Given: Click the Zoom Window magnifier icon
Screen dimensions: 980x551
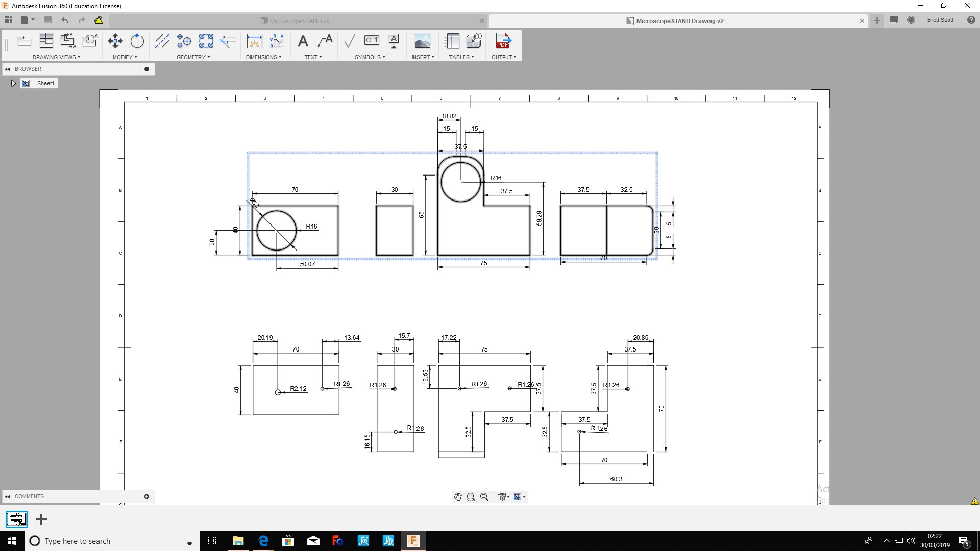Looking at the screenshot, I should (471, 497).
